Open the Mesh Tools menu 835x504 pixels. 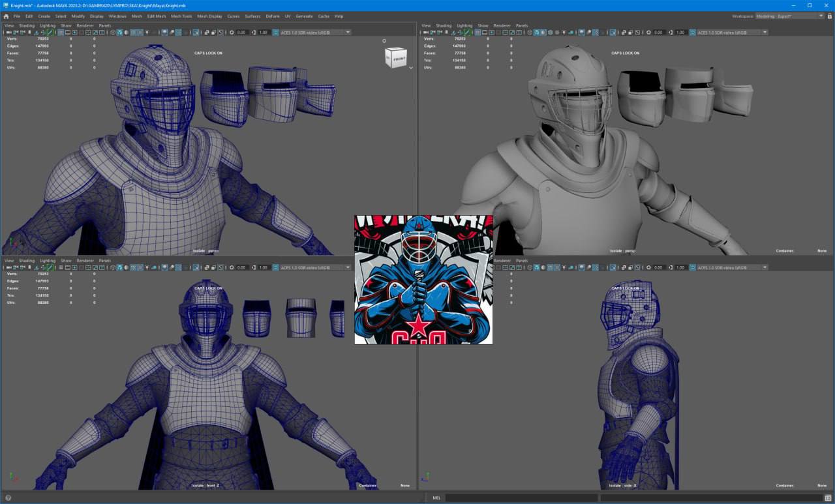181,16
